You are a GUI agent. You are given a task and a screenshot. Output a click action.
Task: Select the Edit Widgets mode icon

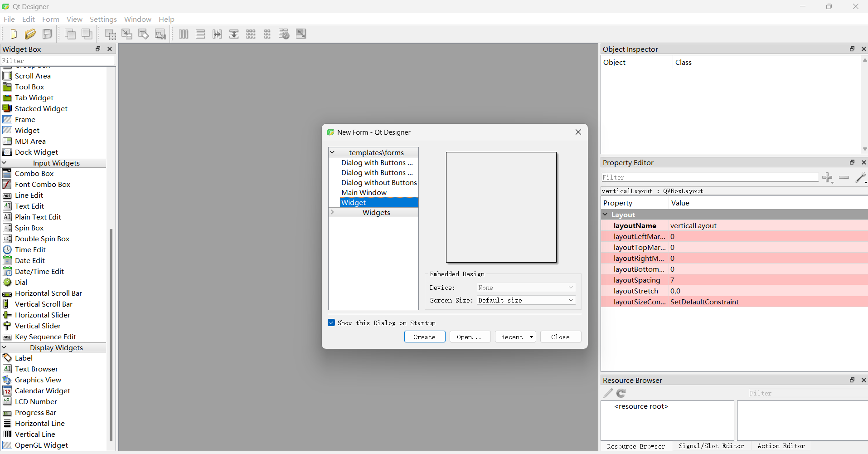pos(110,34)
